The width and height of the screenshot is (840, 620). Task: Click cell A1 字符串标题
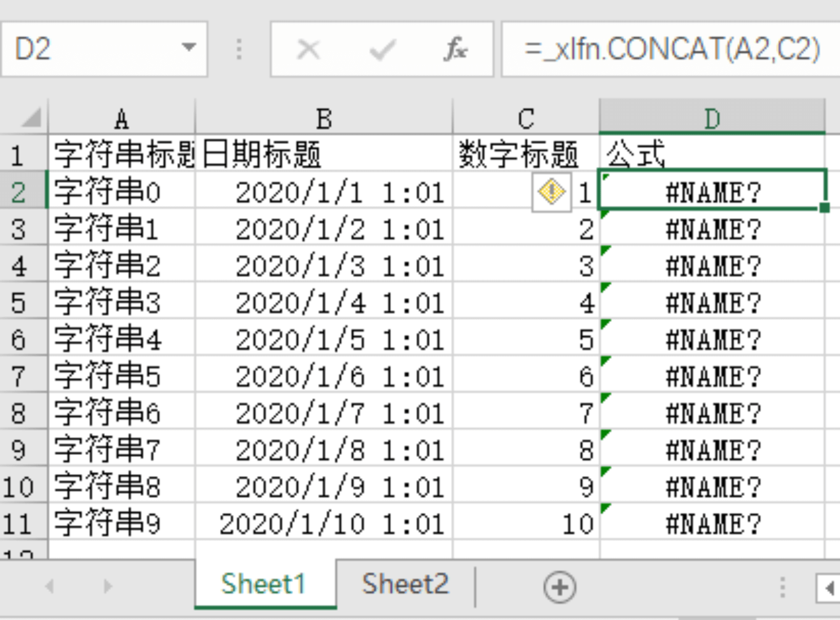coord(122,154)
